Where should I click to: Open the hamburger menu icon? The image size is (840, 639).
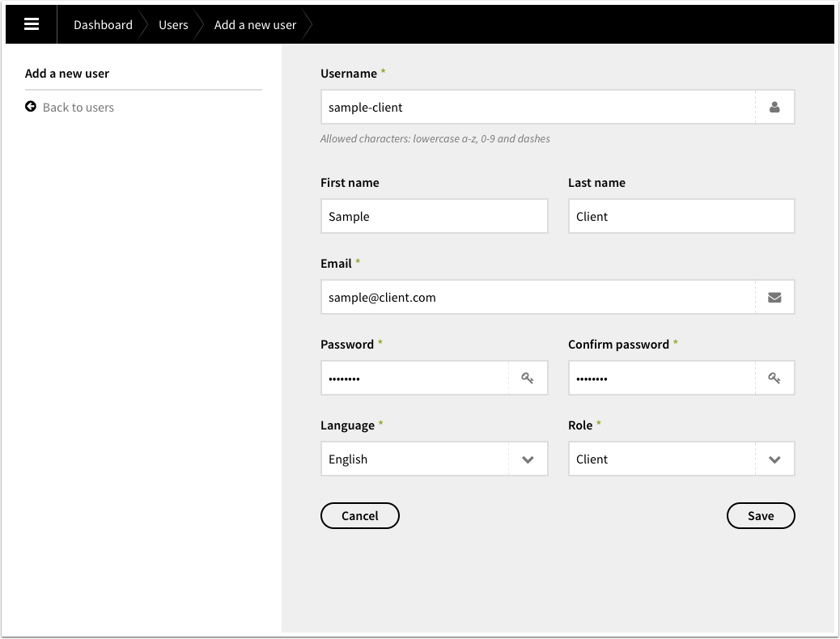pos(32,24)
